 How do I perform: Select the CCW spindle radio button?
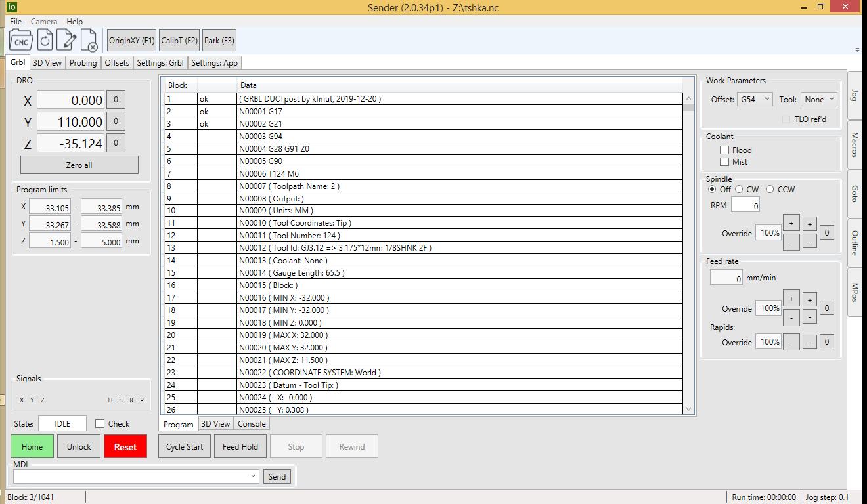click(x=770, y=189)
